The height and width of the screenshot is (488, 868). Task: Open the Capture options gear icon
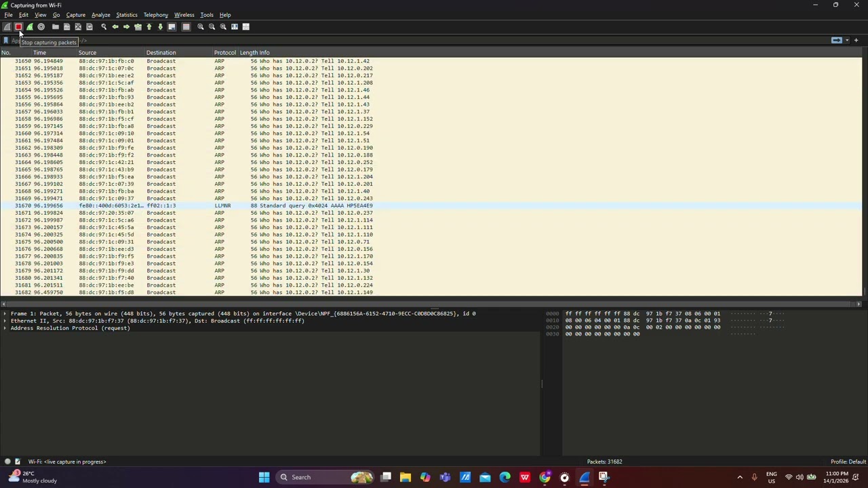[x=41, y=27]
